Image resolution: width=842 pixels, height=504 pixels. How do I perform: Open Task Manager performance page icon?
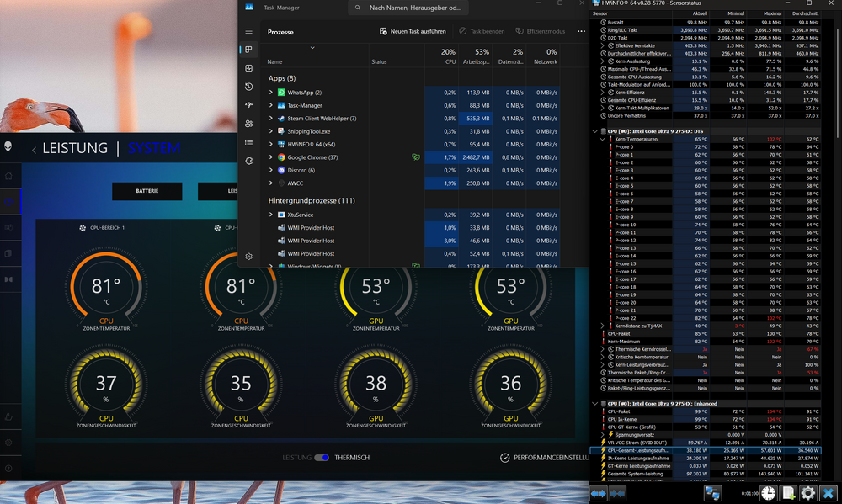pyautogui.click(x=248, y=68)
